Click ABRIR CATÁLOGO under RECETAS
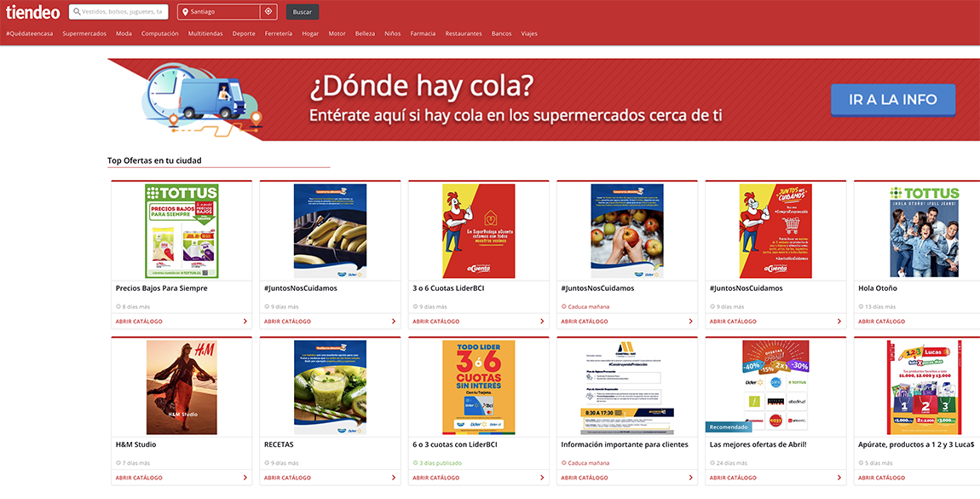This screenshot has width=980, height=499. coord(287,478)
